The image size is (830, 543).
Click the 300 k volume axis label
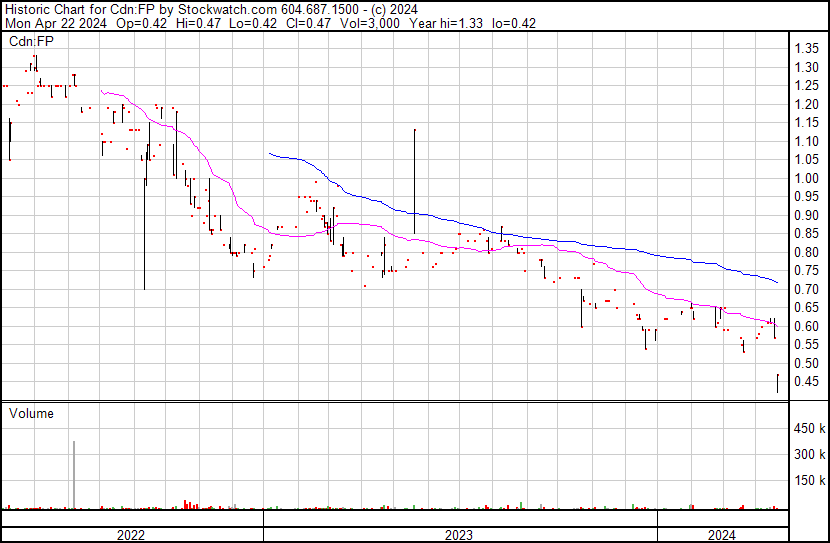coord(809,454)
